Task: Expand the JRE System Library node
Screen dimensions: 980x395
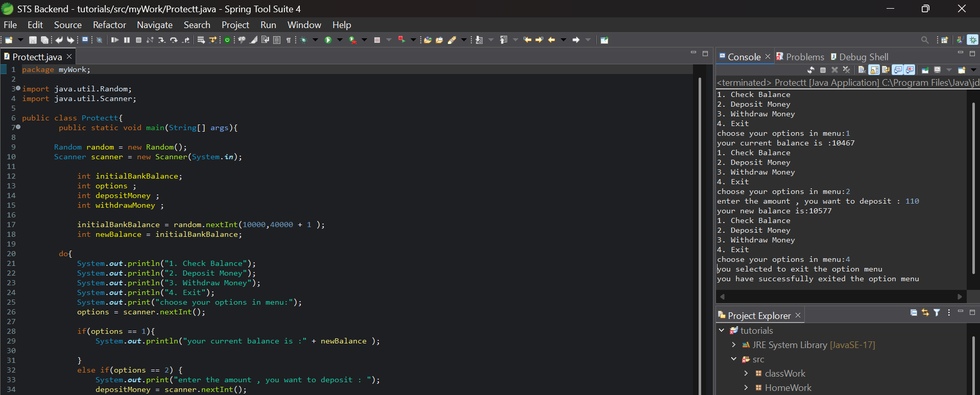Action: 734,345
